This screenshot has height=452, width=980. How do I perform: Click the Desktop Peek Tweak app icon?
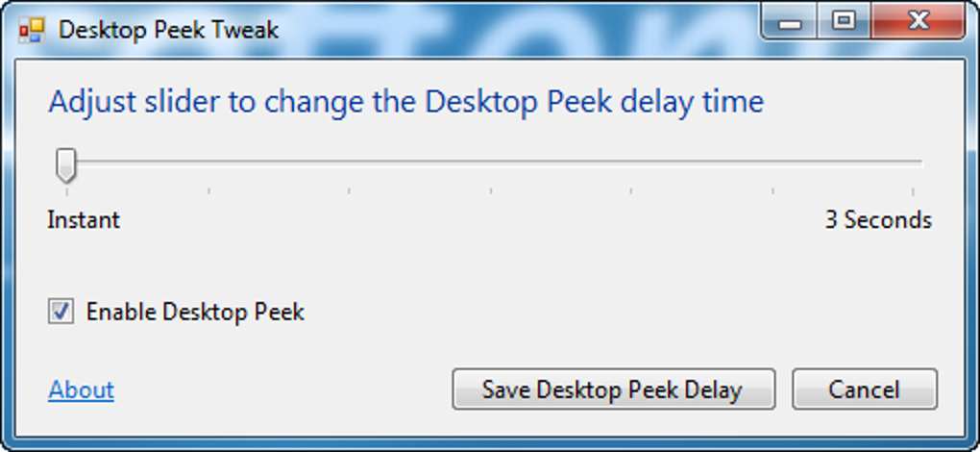31,30
